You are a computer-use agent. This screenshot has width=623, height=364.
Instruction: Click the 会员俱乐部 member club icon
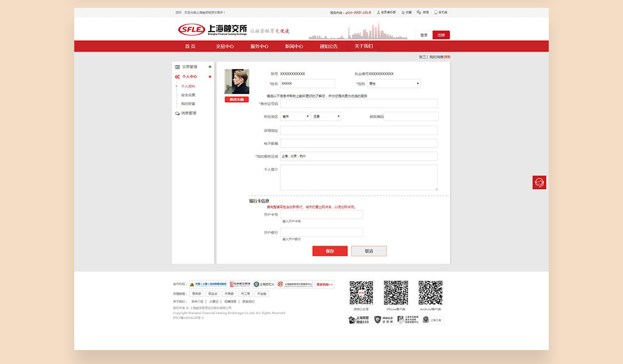click(378, 12)
